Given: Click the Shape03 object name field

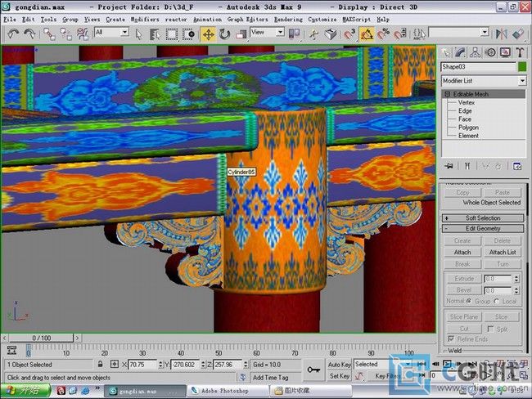Looking at the screenshot, I should 479,67.
